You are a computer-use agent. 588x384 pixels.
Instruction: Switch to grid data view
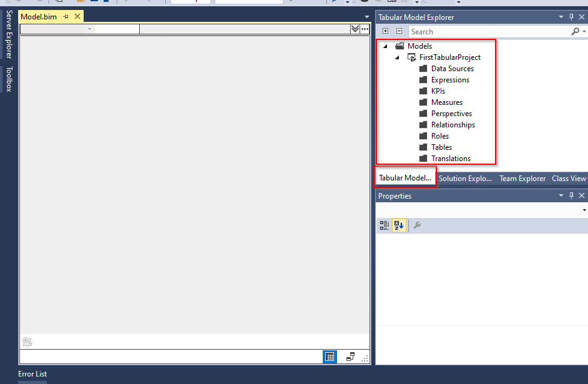[x=330, y=357]
